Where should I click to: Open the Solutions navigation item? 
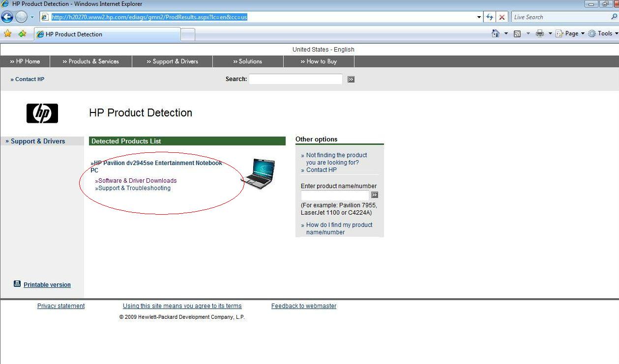pos(248,61)
